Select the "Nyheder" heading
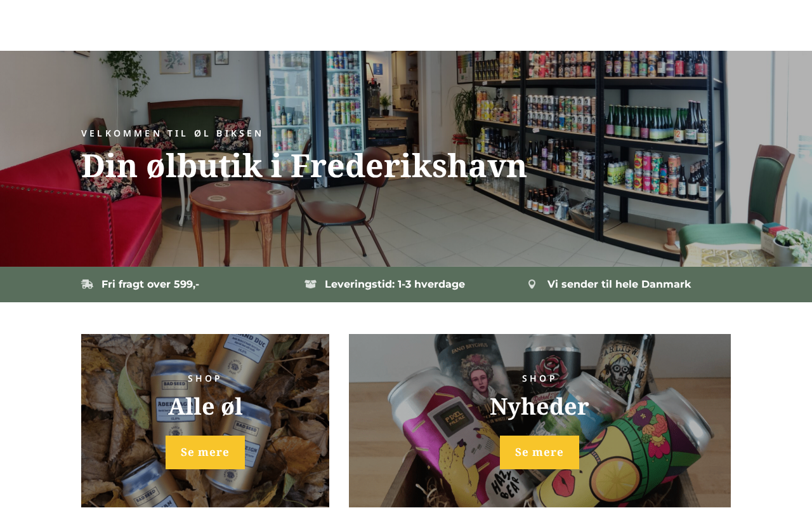 pyautogui.click(x=539, y=406)
